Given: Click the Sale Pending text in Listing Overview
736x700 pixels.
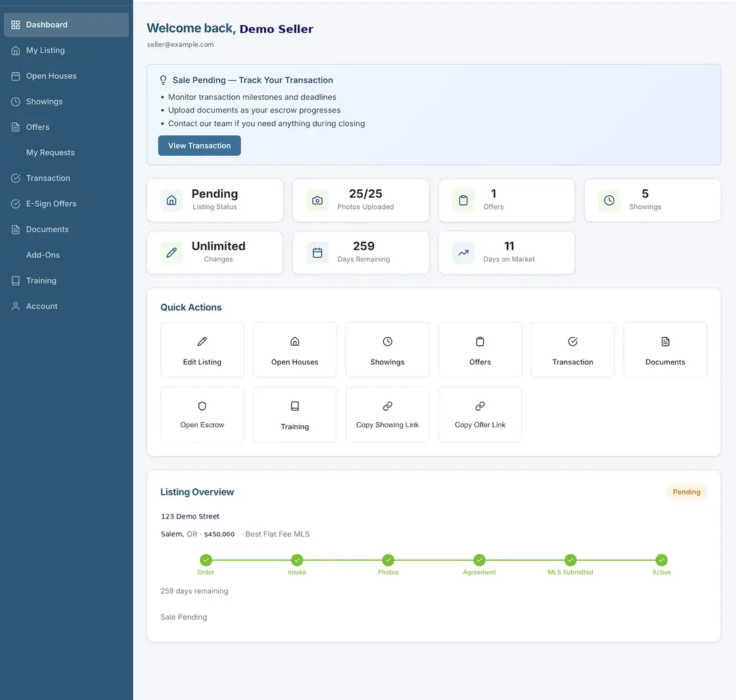Looking at the screenshot, I should (183, 617).
